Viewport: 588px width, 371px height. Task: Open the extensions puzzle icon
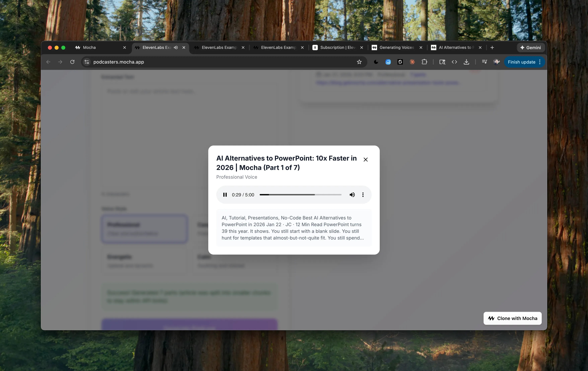click(424, 62)
